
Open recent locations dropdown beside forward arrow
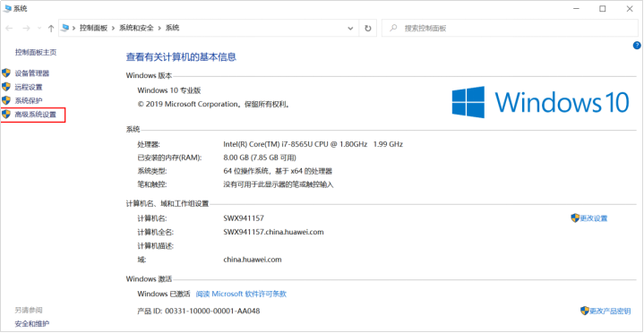[39, 29]
